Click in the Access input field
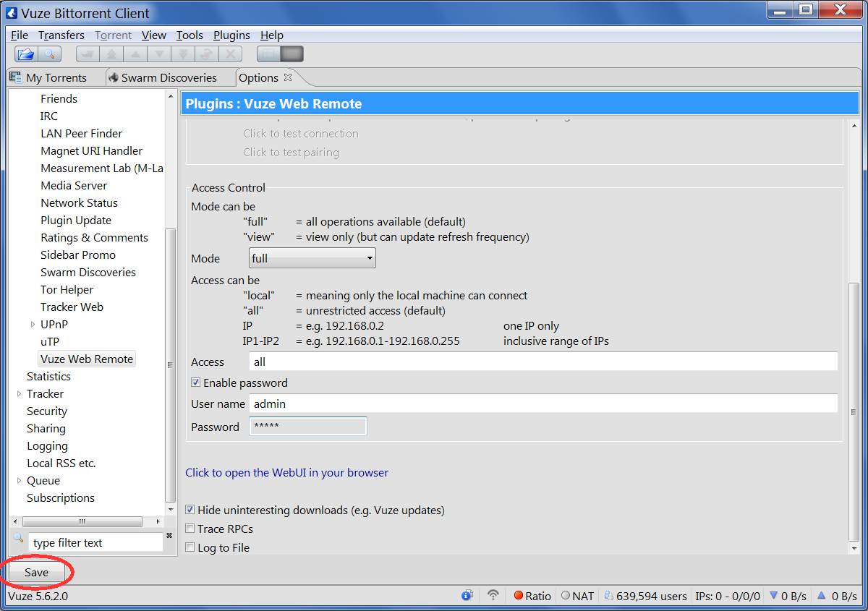 [543, 362]
